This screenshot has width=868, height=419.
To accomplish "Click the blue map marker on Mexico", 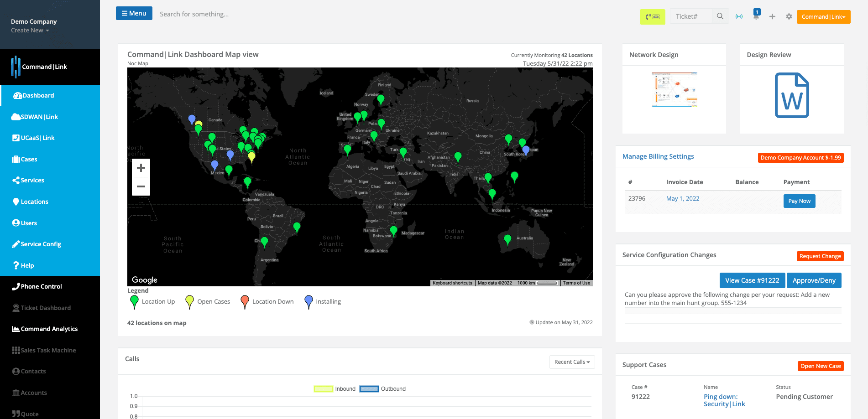I will click(x=214, y=166).
